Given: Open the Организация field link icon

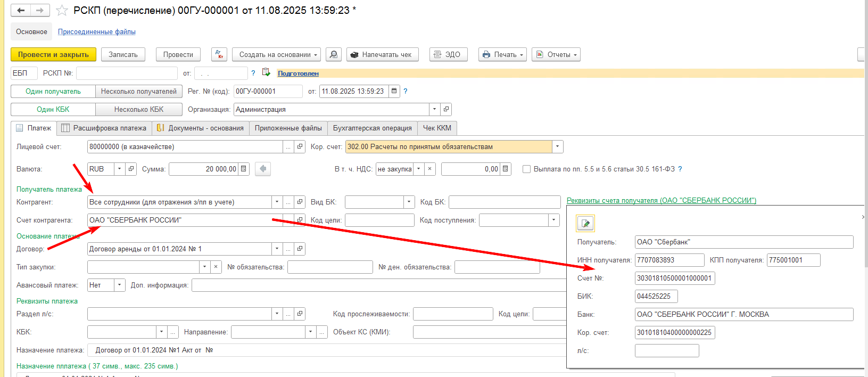Looking at the screenshot, I should (446, 109).
